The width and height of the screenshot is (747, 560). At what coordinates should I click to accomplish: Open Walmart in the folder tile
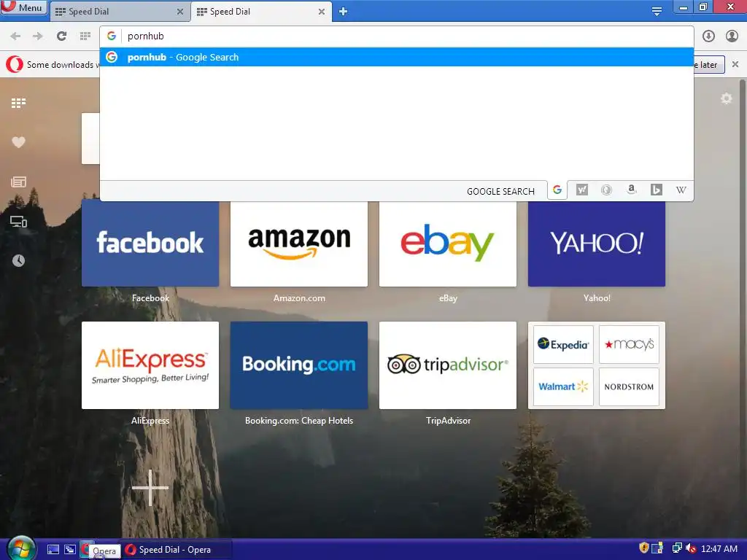[x=563, y=386]
